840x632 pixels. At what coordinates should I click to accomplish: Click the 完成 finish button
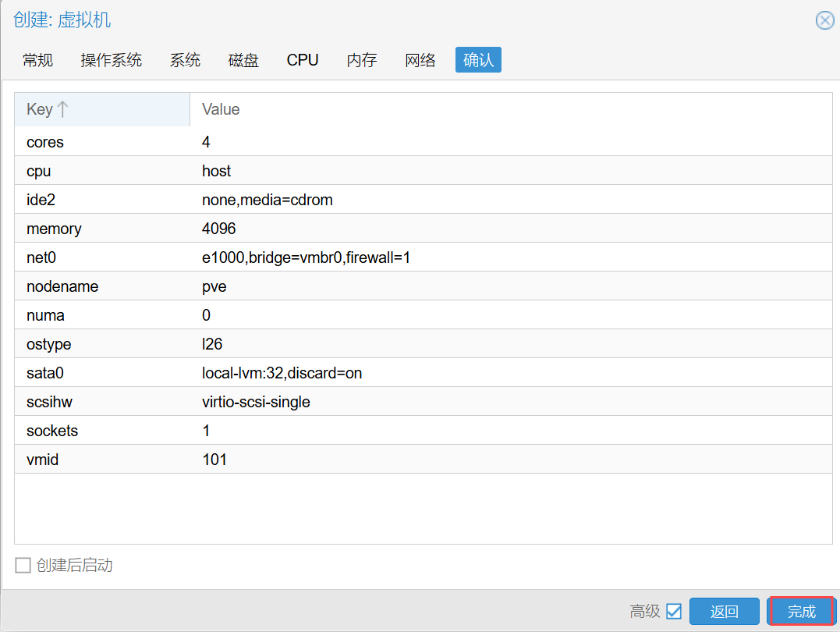802,611
